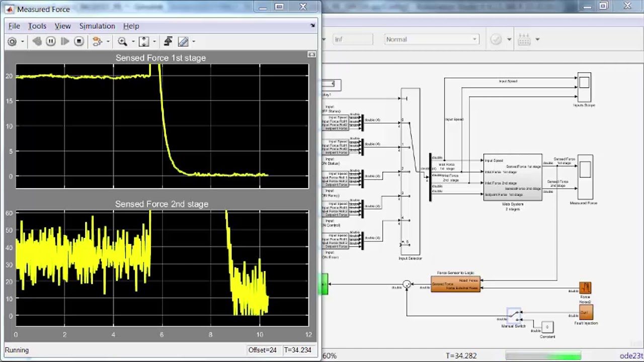Click Sensed Force 2nd stage plot title
The height and width of the screenshot is (362, 644).
point(162,204)
